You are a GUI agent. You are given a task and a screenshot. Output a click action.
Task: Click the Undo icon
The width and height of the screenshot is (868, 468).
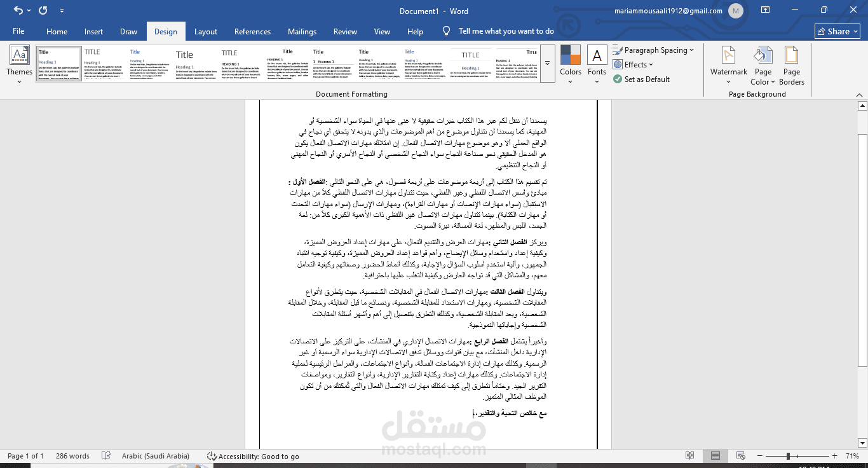pyautogui.click(x=17, y=10)
